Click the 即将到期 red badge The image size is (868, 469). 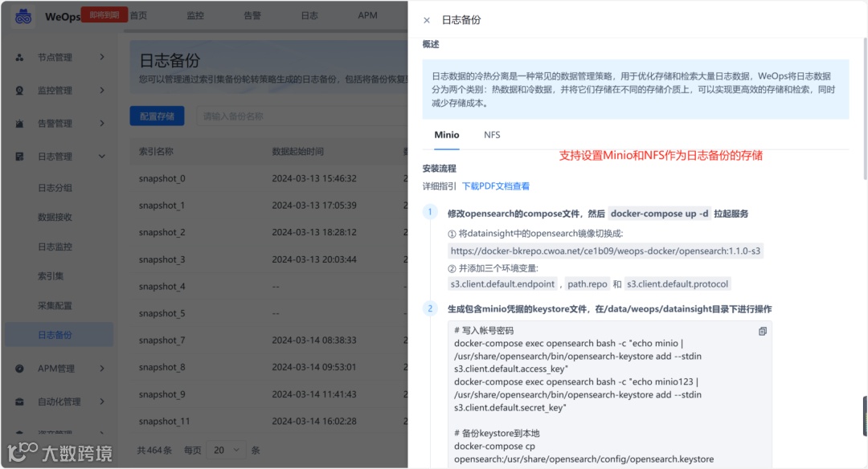(104, 15)
